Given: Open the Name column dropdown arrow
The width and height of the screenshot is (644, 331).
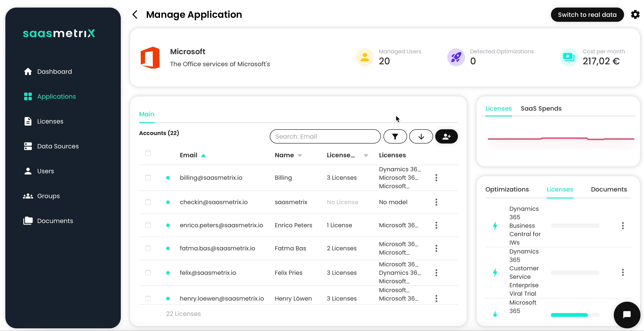Looking at the screenshot, I should [x=300, y=156].
